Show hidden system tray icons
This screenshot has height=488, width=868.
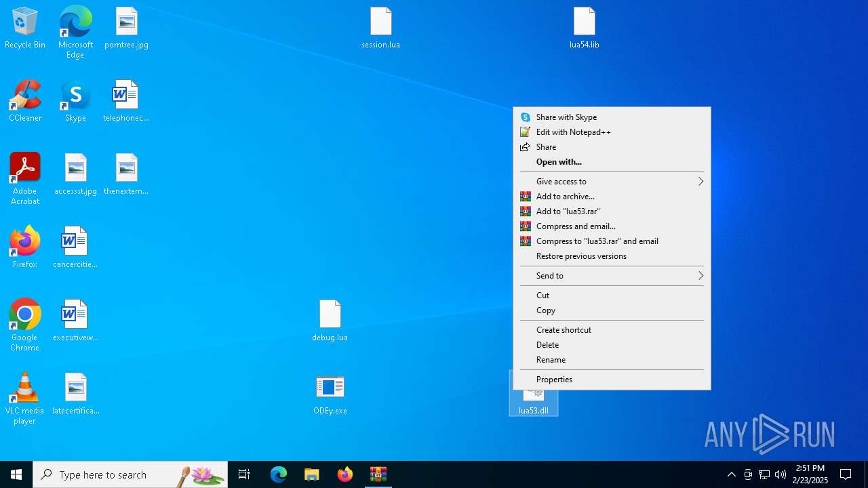(x=731, y=474)
